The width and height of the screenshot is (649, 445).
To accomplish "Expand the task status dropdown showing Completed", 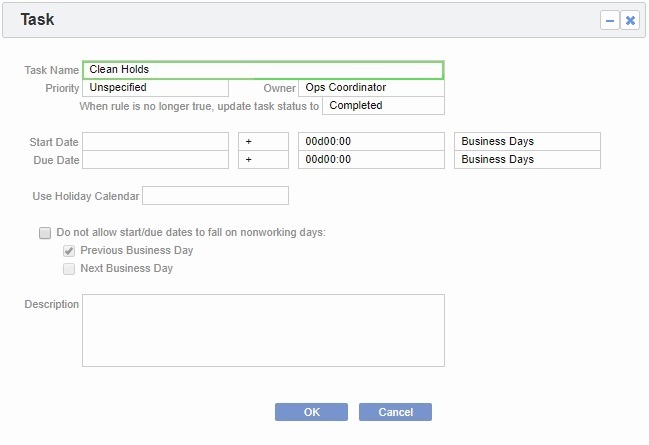I will click(x=383, y=106).
